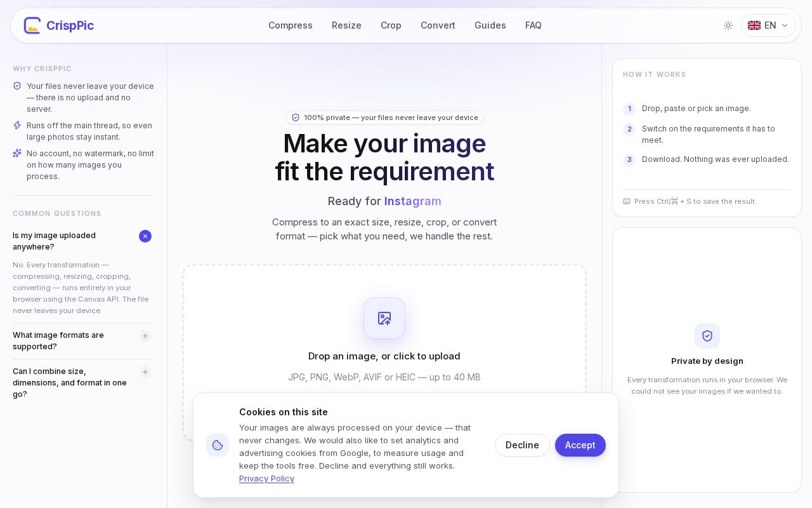Expand 'Can I combine size, dimensions' question

pyautogui.click(x=145, y=372)
